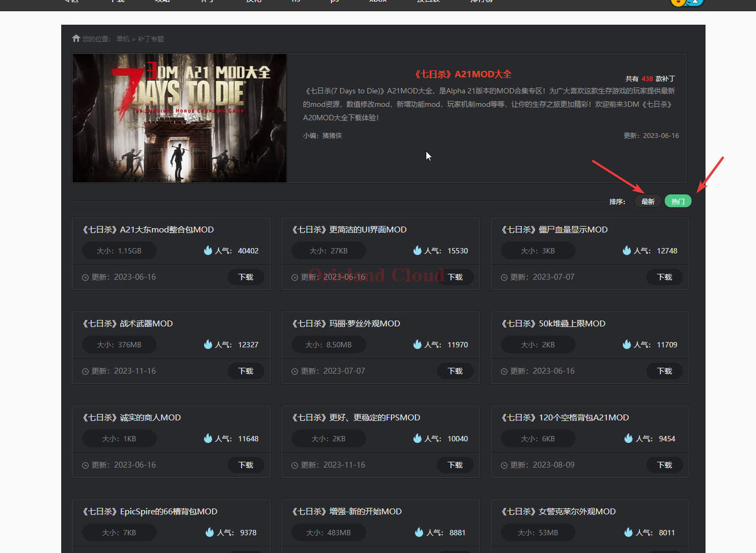The height and width of the screenshot is (553, 756).
Task: Click the flame icon on 玛丽·萝丝外观MOD
Action: coord(417,345)
